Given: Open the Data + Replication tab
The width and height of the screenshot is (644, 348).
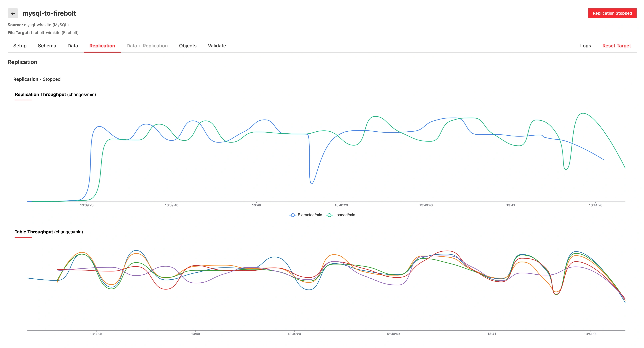Looking at the screenshot, I should [147, 46].
